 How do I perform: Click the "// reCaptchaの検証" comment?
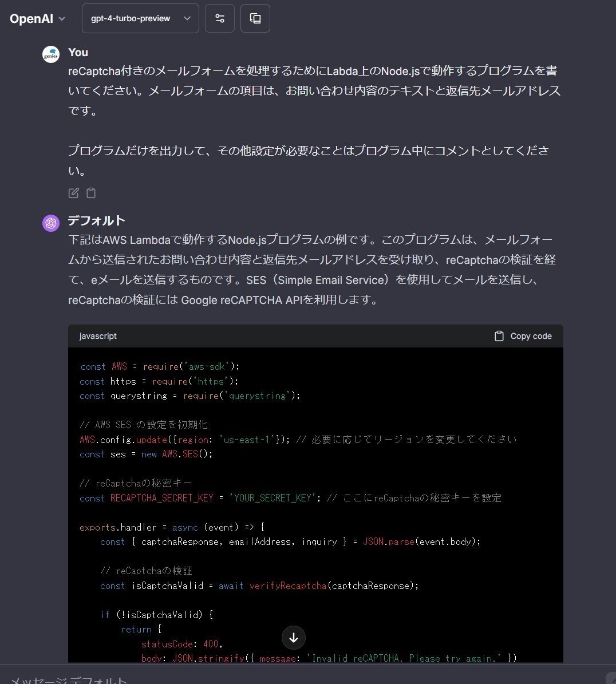coord(146,571)
